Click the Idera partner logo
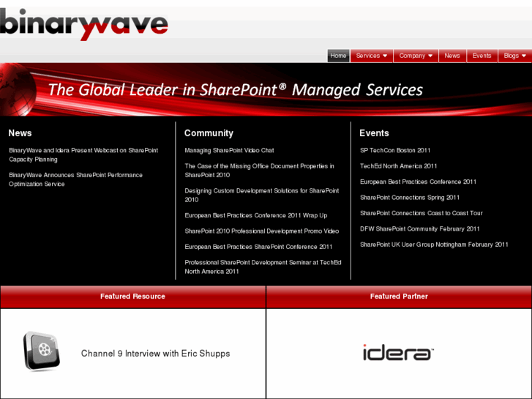The image size is (532, 399). (398, 352)
